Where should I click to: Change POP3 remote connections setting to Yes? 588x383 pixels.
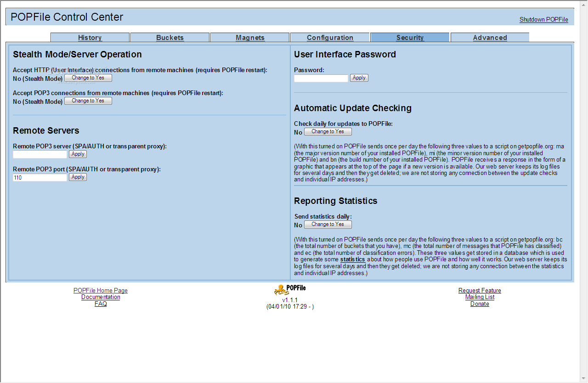[x=88, y=101]
